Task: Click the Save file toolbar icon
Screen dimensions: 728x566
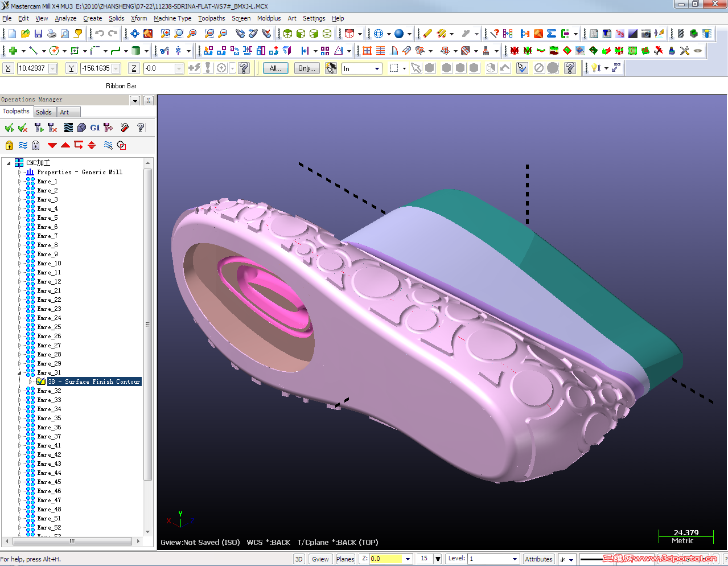Action: click(38, 34)
